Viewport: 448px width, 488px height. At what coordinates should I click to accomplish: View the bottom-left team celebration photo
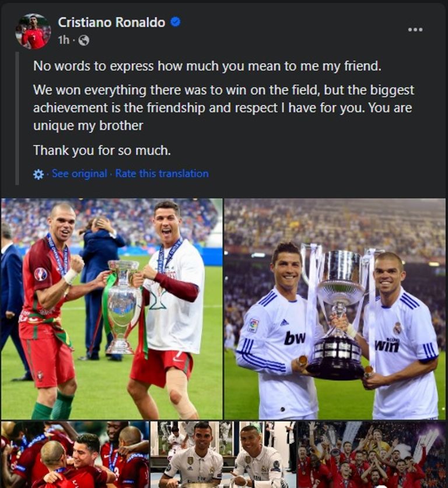pyautogui.click(x=74, y=454)
